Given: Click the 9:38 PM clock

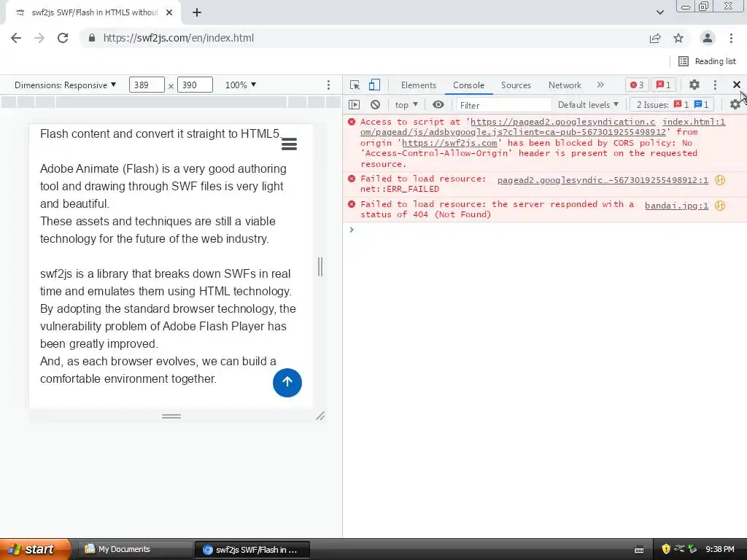Looking at the screenshot, I should click(x=719, y=550).
